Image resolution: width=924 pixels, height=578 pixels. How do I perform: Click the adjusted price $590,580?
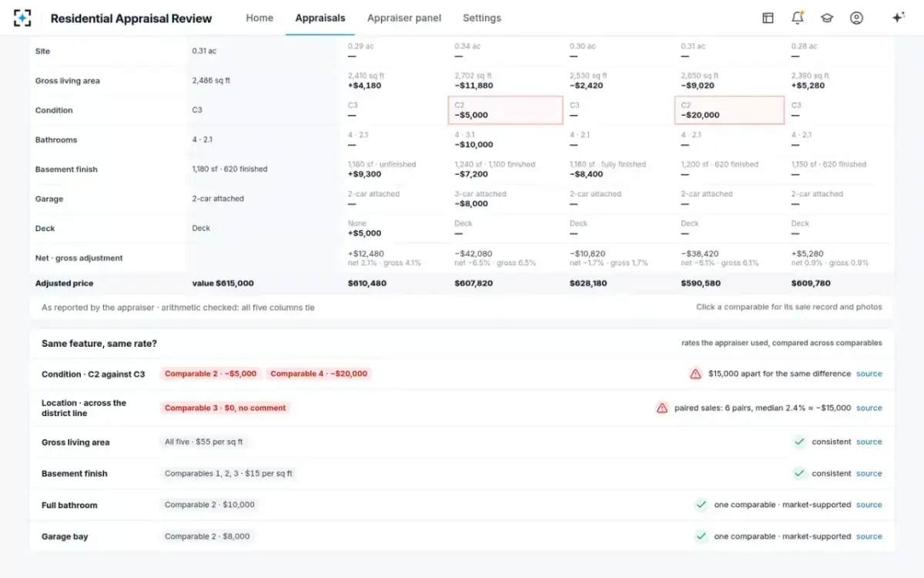coord(701,284)
